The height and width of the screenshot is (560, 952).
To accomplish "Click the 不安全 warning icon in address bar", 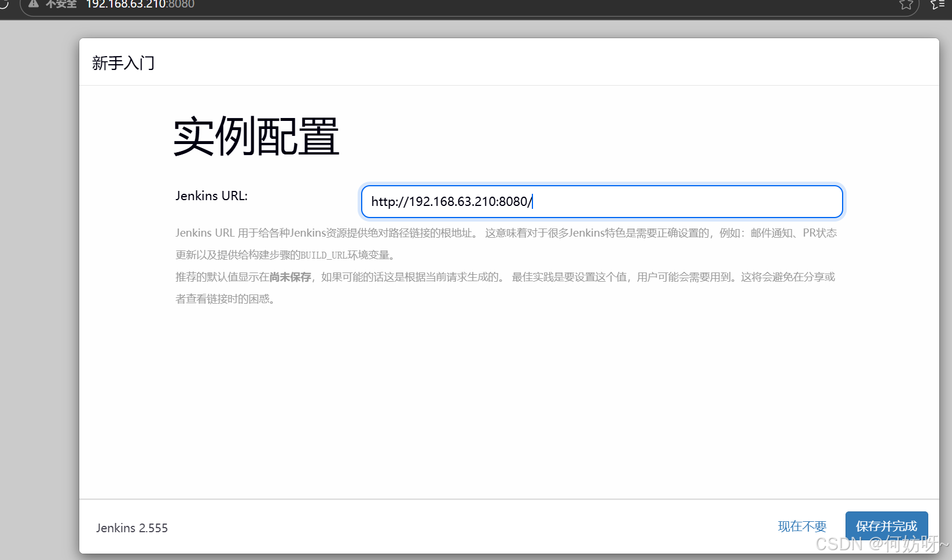I will 34,3.
